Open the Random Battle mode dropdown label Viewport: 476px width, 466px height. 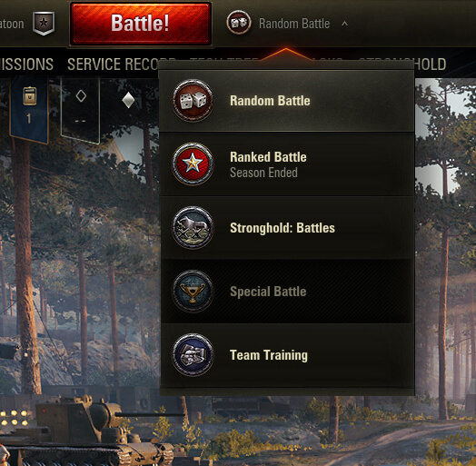click(294, 24)
